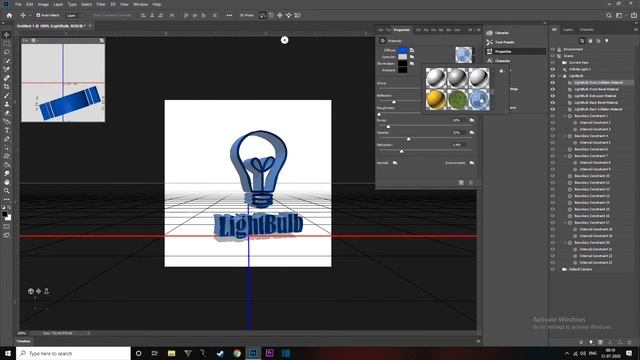Select the Move tool in toolbox
Screen dimensions: 640x360
(x=7, y=35)
